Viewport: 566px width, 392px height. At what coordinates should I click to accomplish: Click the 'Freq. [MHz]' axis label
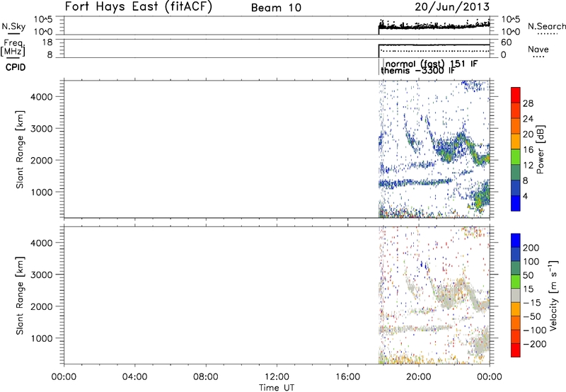(x=13, y=47)
